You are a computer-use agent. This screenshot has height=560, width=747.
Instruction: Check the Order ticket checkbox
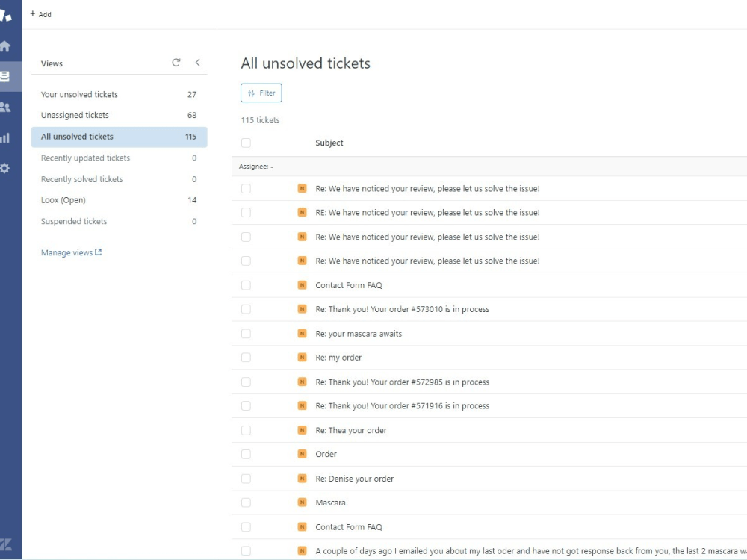pyautogui.click(x=246, y=454)
